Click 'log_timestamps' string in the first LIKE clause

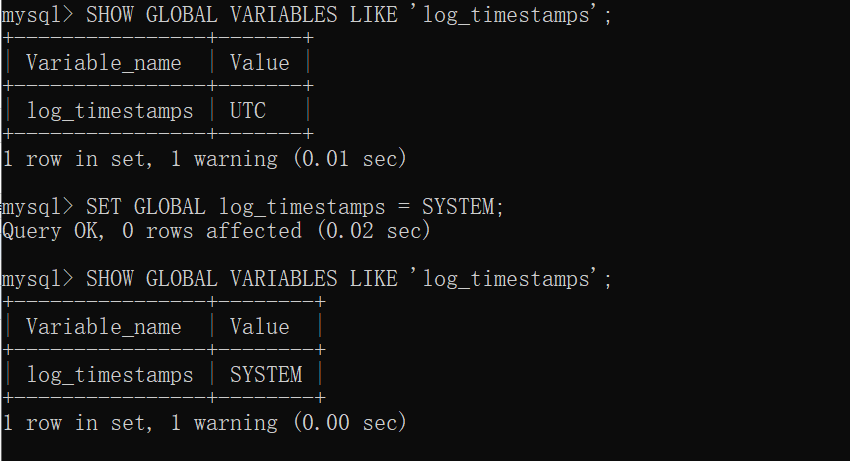506,15
